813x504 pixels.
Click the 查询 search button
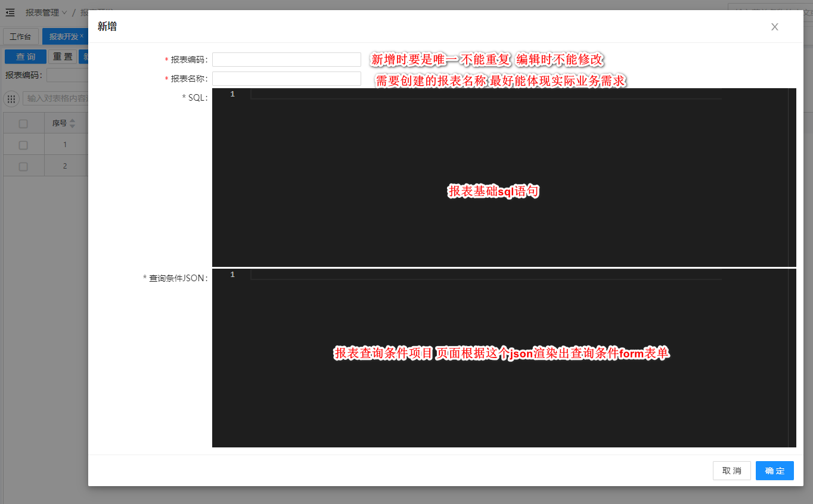pos(26,57)
